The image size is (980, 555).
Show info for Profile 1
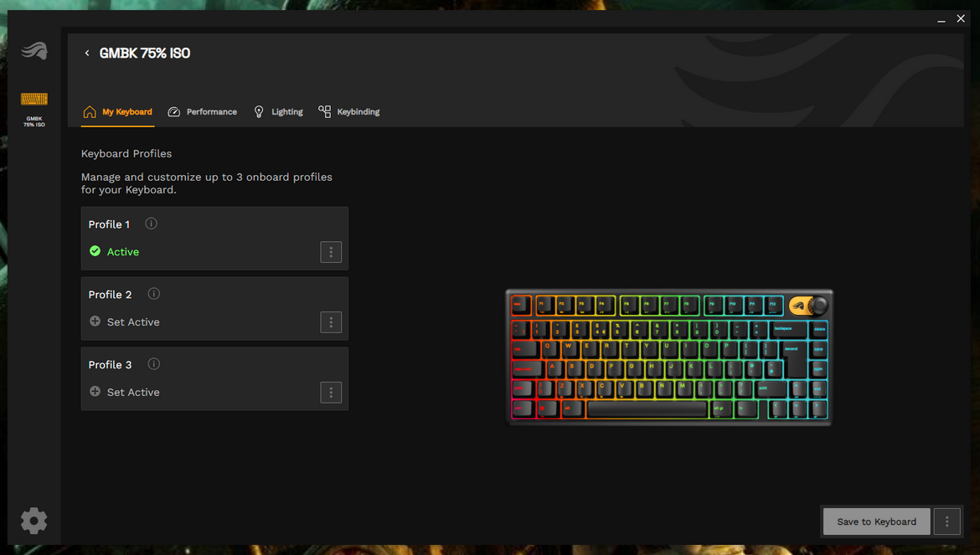pos(152,224)
